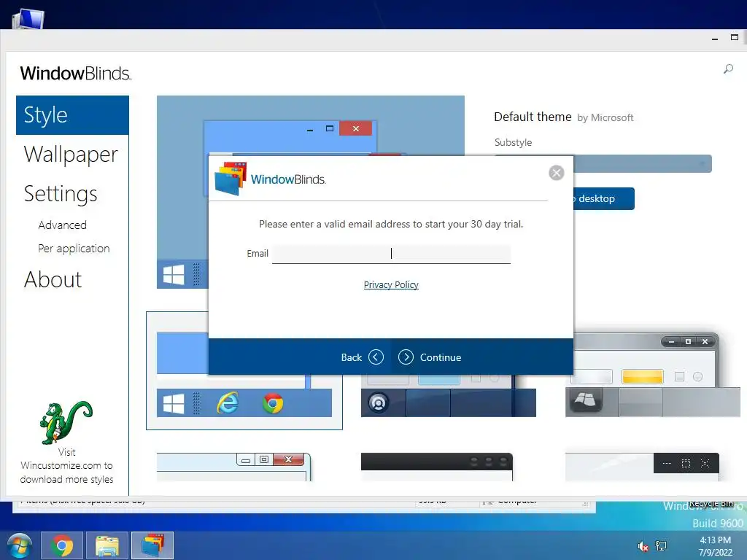747x560 pixels.
Task: Switch to the Wallpaper section
Action: (71, 155)
